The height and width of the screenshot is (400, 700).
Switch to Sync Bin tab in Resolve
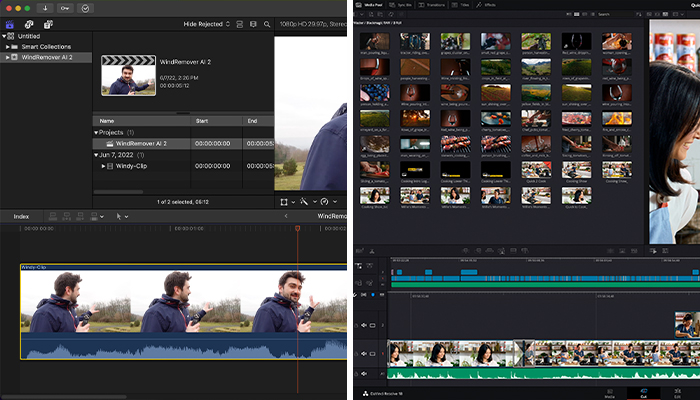(400, 5)
